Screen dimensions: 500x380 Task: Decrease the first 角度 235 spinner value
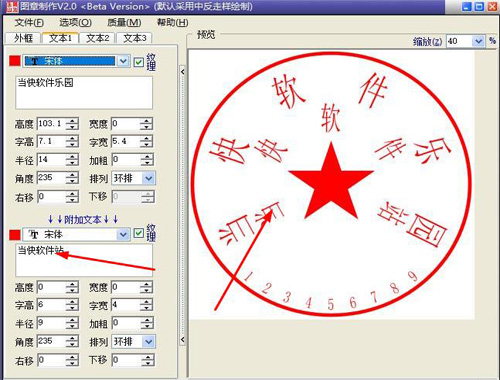pos(72,181)
